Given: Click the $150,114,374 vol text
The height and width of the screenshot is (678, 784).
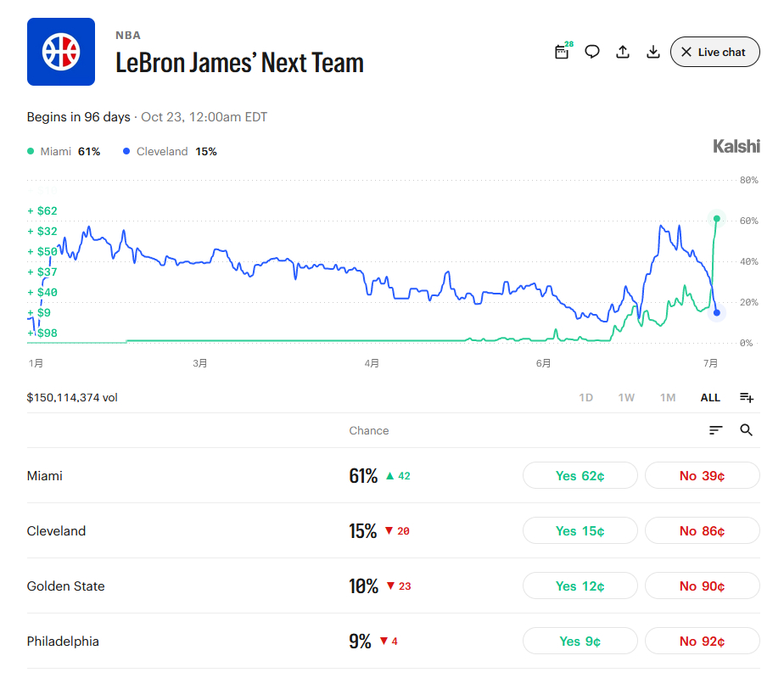Looking at the screenshot, I should (x=72, y=397).
